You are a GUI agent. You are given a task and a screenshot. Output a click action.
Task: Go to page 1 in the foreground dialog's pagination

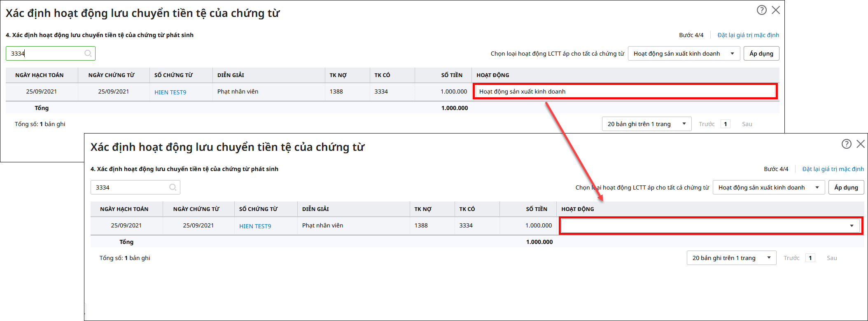click(810, 258)
